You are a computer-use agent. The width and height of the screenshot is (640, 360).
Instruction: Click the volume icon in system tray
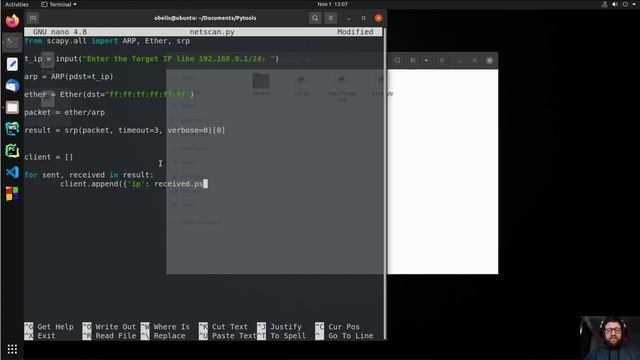(615, 4)
